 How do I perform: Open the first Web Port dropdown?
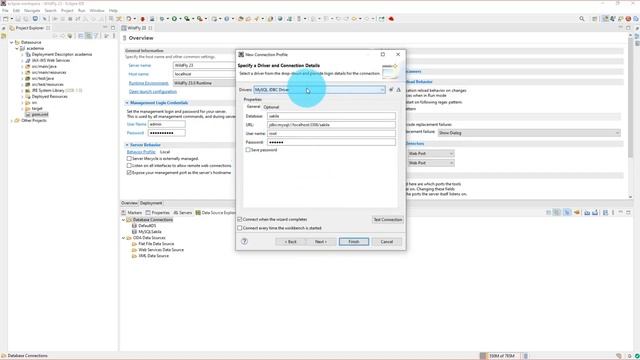431,153
